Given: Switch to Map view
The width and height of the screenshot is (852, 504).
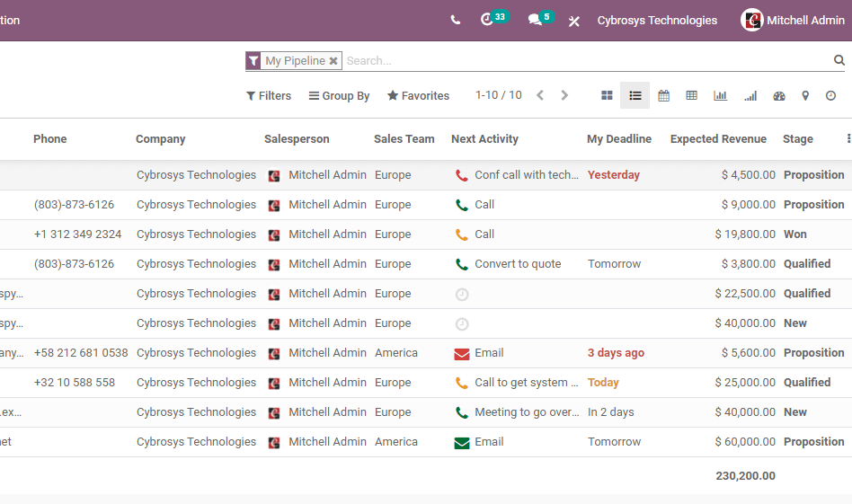Looking at the screenshot, I should 805,96.
